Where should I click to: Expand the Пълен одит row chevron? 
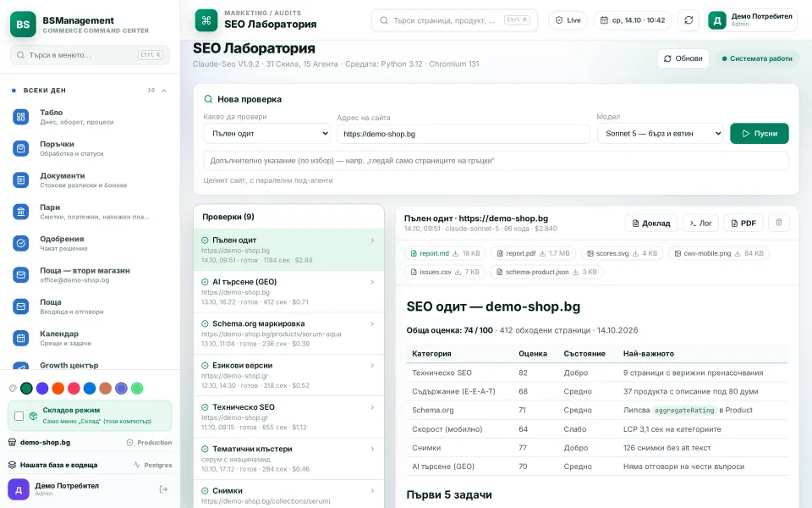[372, 240]
